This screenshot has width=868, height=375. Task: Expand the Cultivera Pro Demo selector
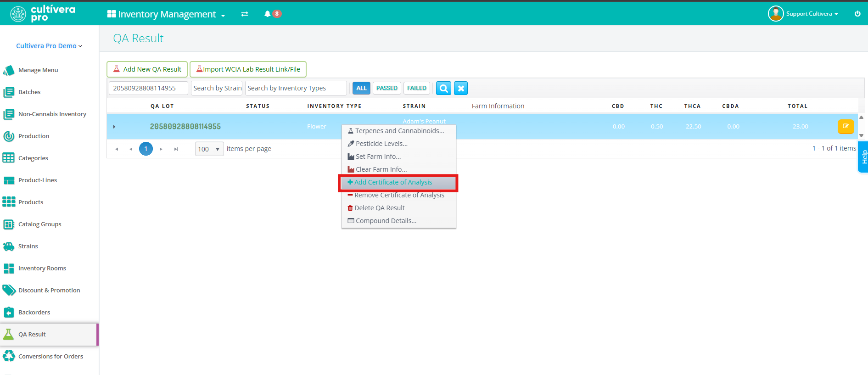point(49,46)
